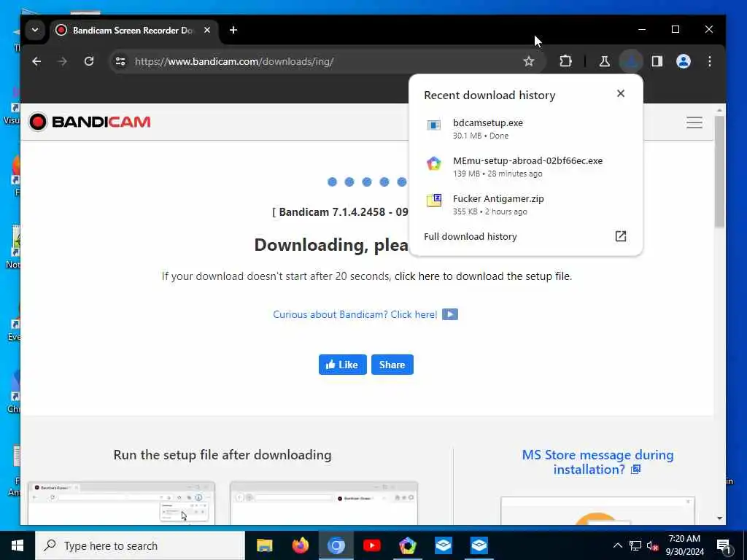The width and height of the screenshot is (747, 560).
Task: Click the video play icon beside Curious link
Action: coord(450,314)
